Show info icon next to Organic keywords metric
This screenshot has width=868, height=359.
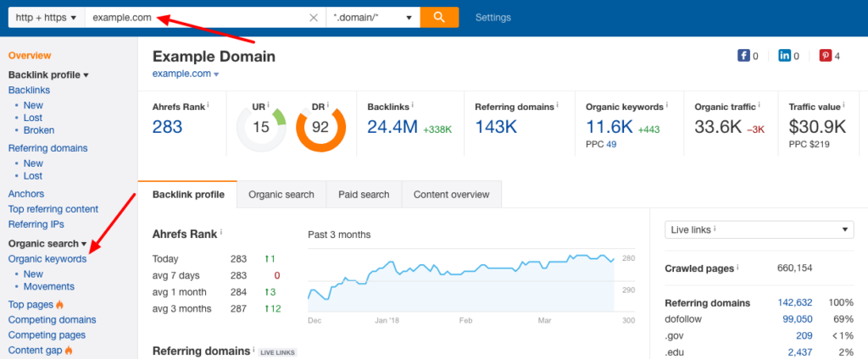pos(667,104)
